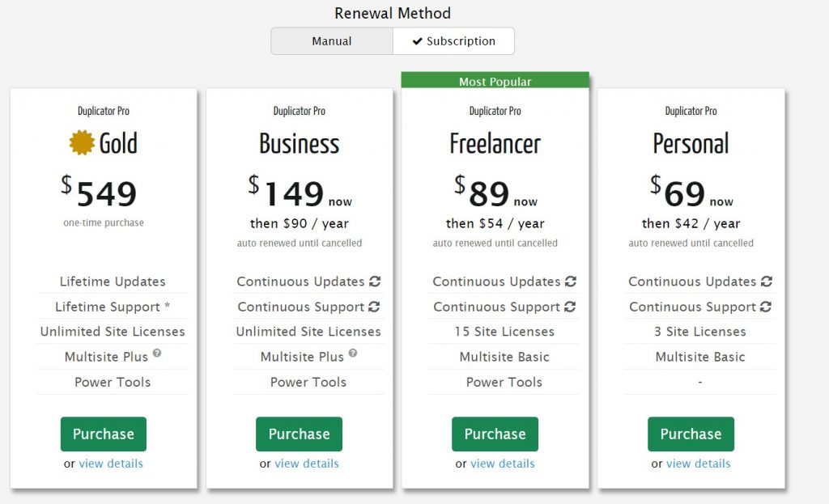Purchase the Freelancer plan

pyautogui.click(x=495, y=434)
